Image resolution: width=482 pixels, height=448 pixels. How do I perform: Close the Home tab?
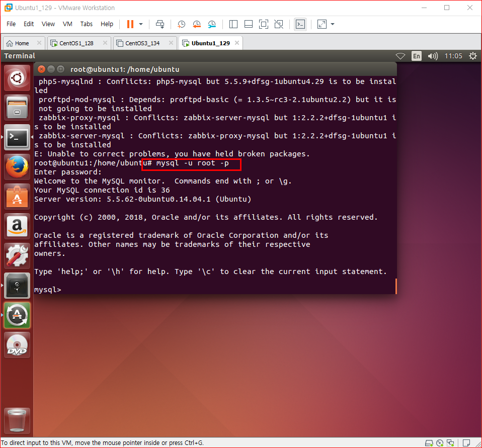tap(39, 43)
